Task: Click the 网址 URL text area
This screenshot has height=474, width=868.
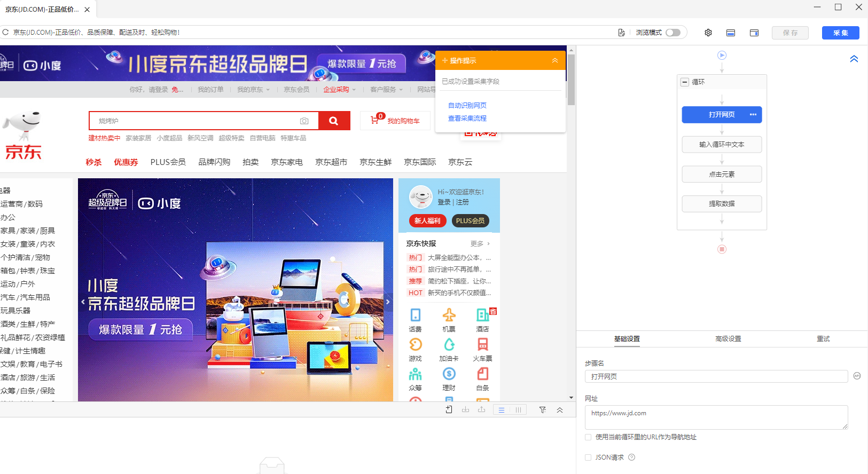Action: [x=716, y=417]
